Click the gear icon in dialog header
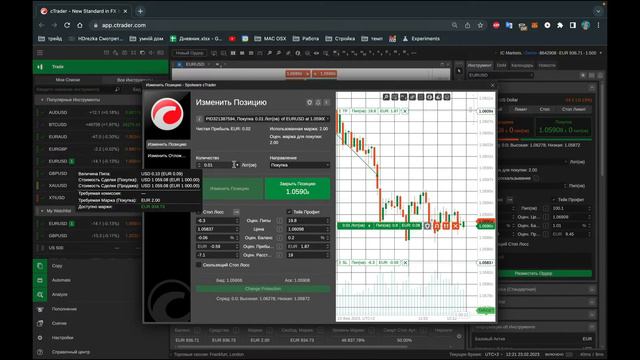This screenshot has width=640, height=360. point(309,102)
